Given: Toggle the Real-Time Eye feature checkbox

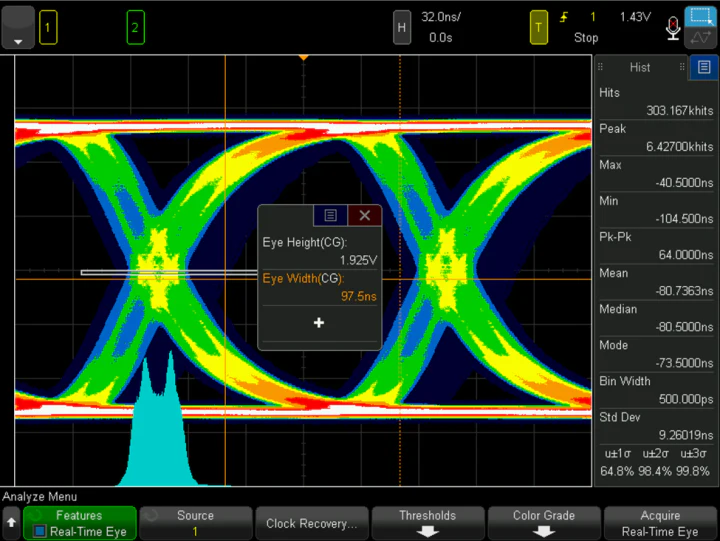Looking at the screenshot, I should point(39,531).
